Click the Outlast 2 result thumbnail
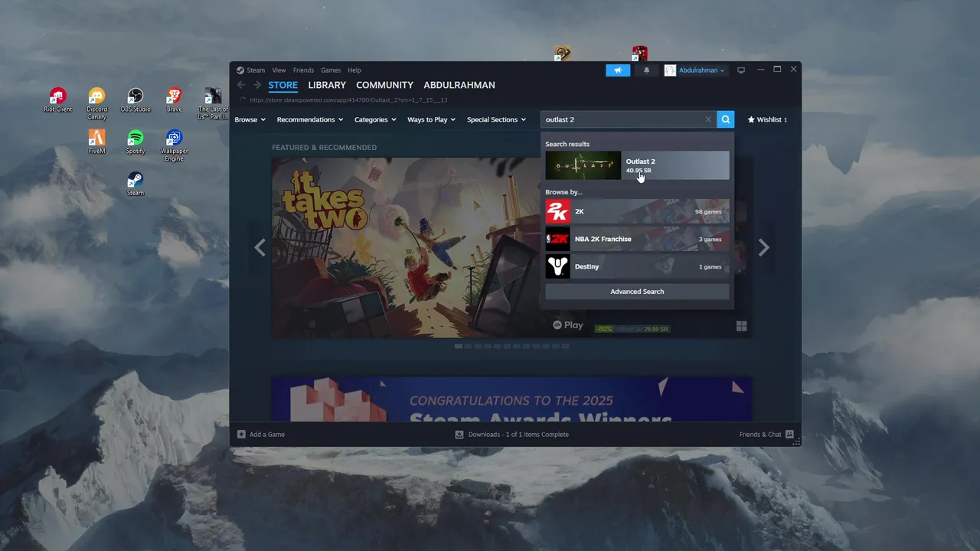The width and height of the screenshot is (980, 551). coord(583,165)
